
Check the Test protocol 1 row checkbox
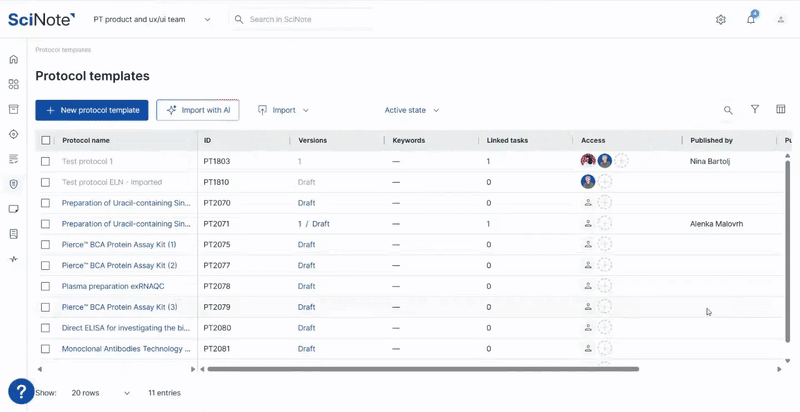coord(46,161)
